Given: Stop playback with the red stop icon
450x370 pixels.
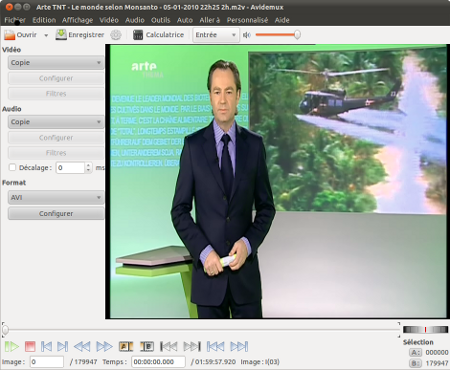Looking at the screenshot, I should click(x=30, y=347).
